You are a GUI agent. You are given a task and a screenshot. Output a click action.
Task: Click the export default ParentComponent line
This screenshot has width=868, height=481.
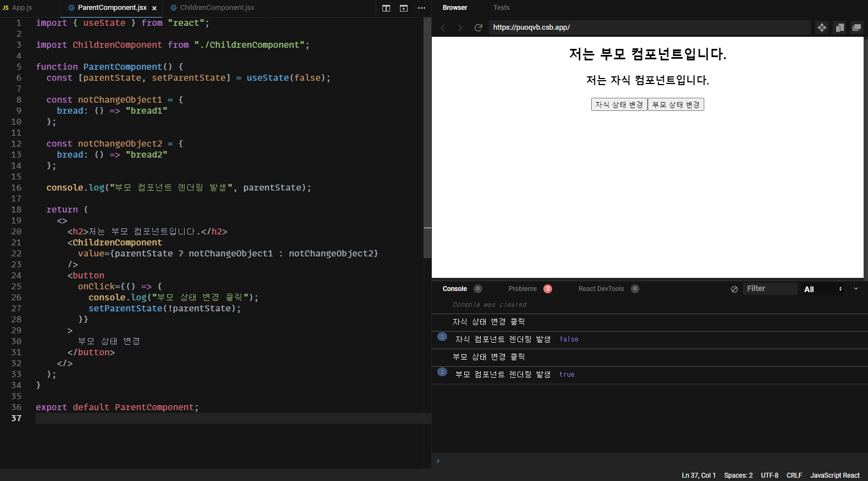(x=117, y=407)
